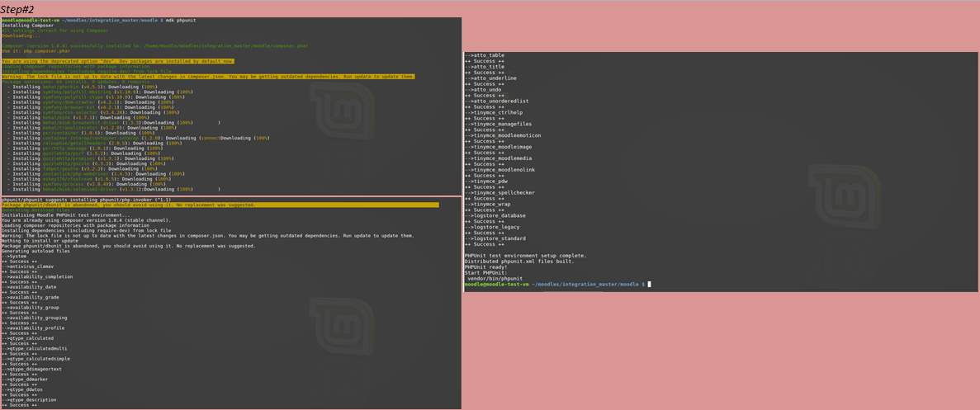Viewport: 980px width, 410px height.
Task: Click the '-->atto_undo' line
Action: point(483,90)
